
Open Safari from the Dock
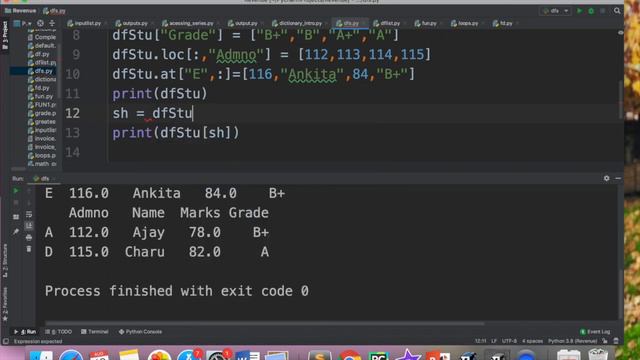(71, 355)
